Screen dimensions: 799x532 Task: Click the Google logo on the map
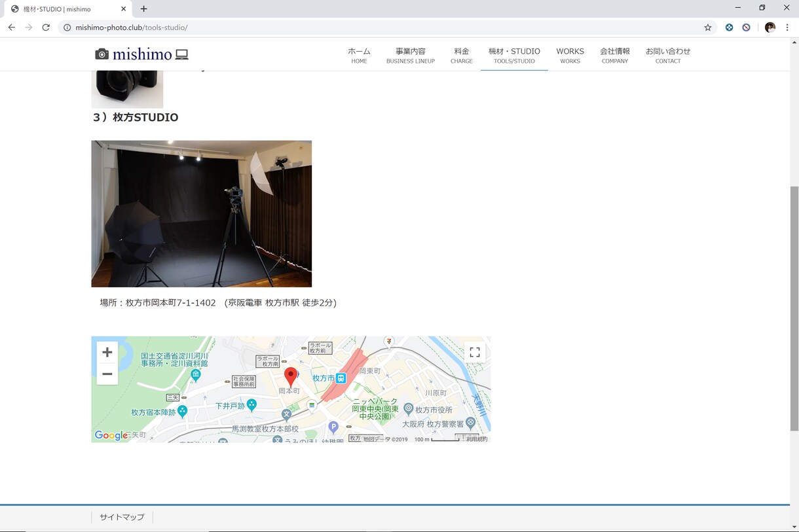(111, 435)
